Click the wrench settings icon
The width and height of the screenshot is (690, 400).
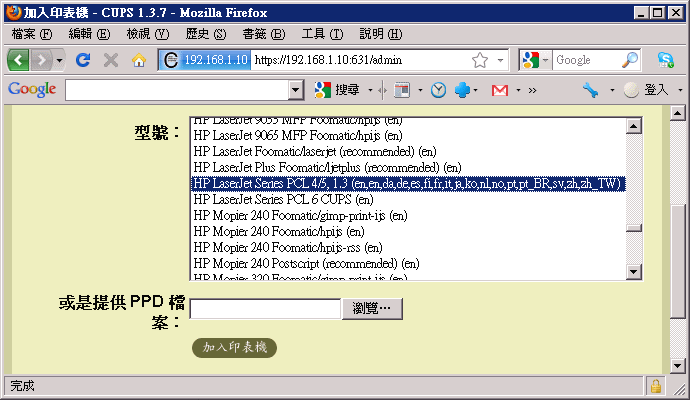pyautogui.click(x=591, y=90)
